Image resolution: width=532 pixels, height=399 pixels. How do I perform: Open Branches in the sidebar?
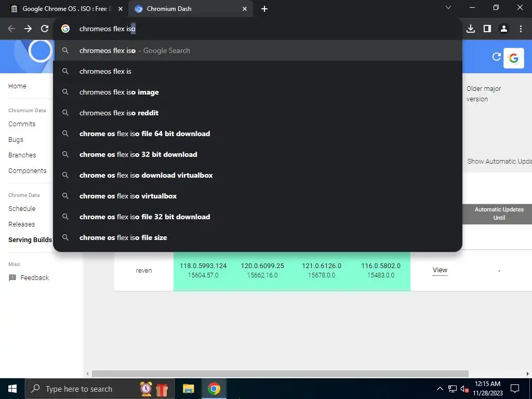click(x=22, y=155)
